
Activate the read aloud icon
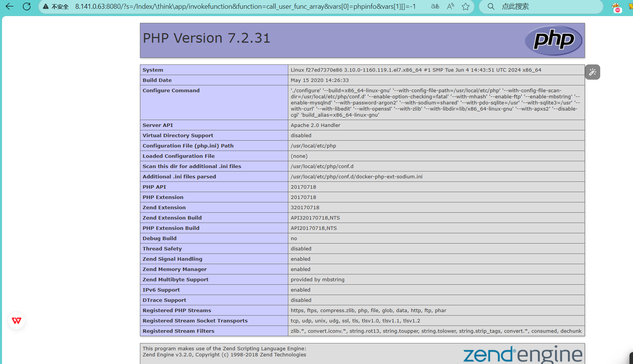point(451,6)
